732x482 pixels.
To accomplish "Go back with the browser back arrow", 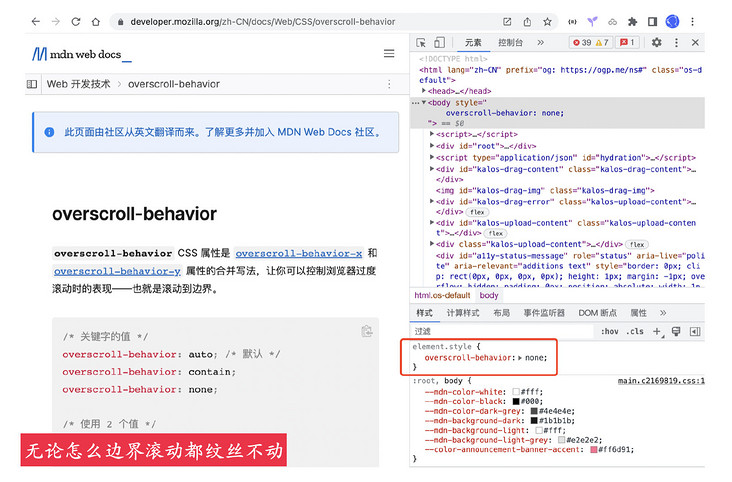I will tap(35, 21).
